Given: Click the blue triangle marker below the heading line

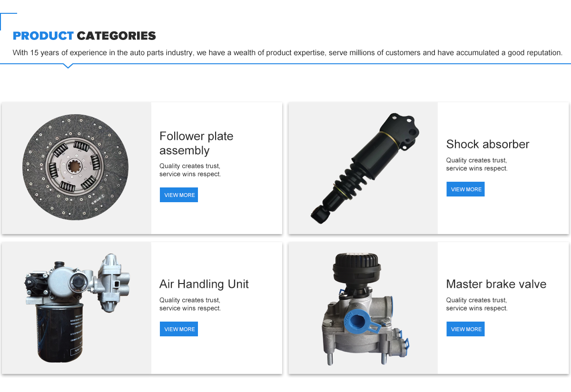Looking at the screenshot, I should pyautogui.click(x=68, y=66).
